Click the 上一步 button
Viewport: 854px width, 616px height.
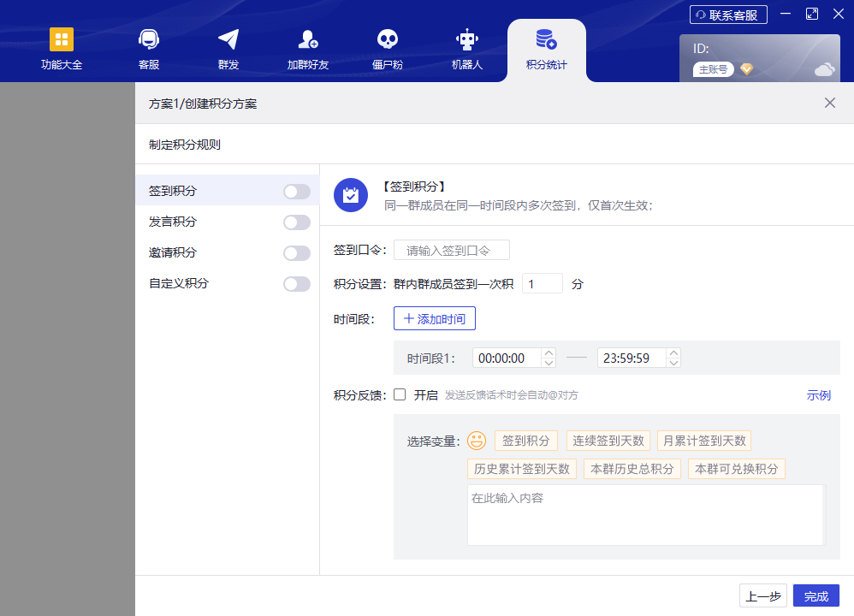pyautogui.click(x=763, y=595)
